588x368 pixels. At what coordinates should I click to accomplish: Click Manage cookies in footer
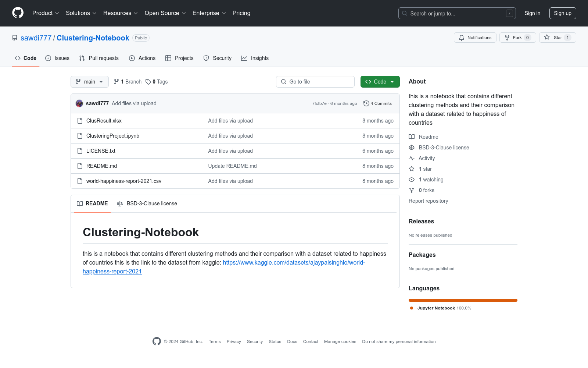pos(340,342)
